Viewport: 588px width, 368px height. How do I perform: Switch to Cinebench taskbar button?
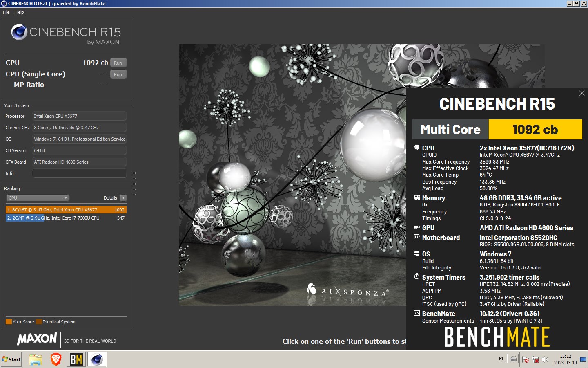pos(97,359)
